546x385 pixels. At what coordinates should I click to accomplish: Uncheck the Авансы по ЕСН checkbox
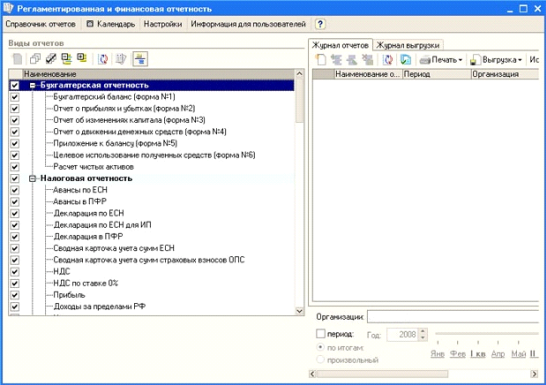click(15, 190)
